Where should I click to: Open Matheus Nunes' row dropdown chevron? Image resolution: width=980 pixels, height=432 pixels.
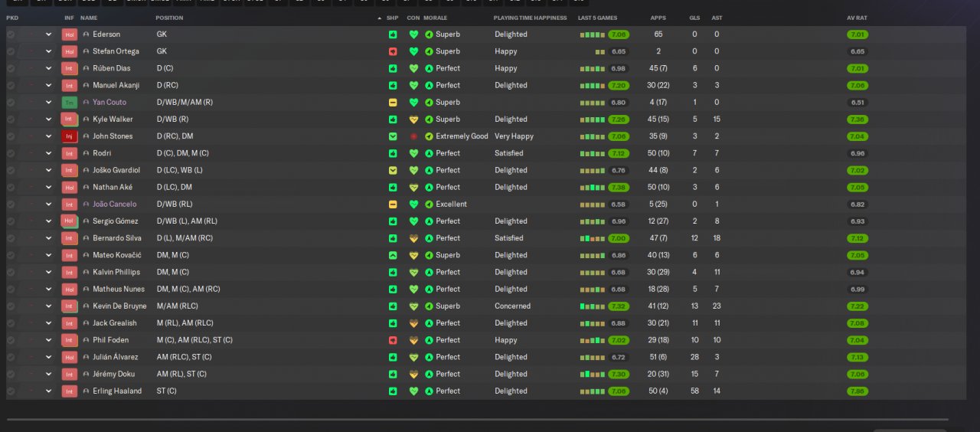[48, 290]
